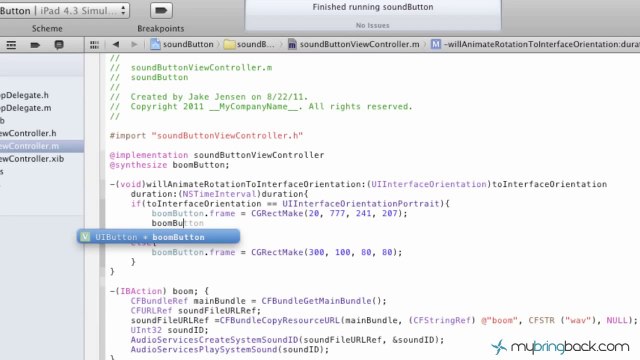
Task: Click 'Created by Jake Jensen on 8/22/11.' comment
Action: pyautogui.click(x=219, y=97)
